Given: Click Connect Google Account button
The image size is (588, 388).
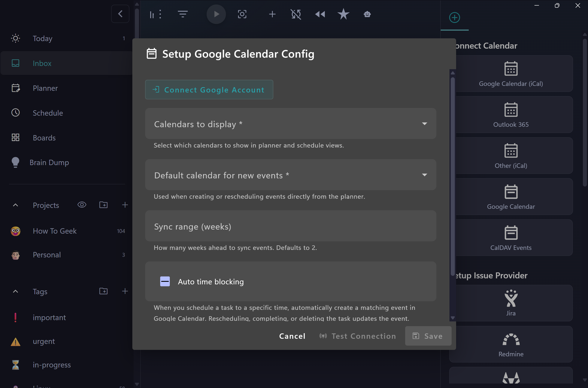Looking at the screenshot, I should pyautogui.click(x=209, y=90).
